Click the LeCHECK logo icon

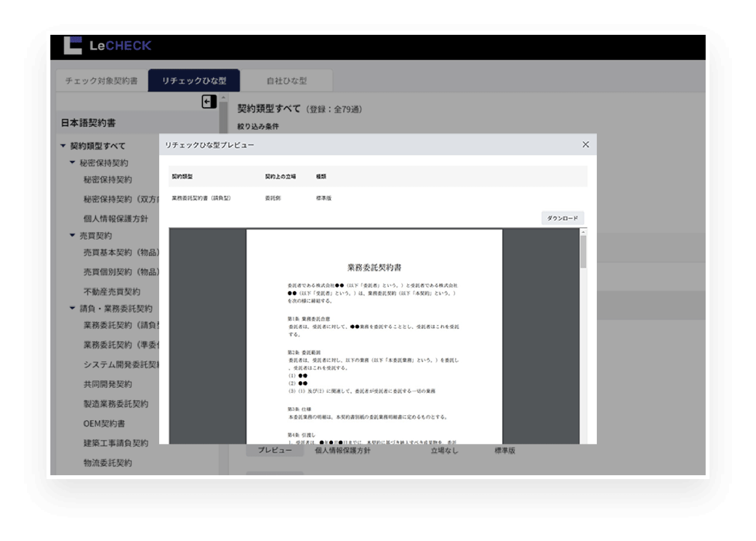(73, 45)
